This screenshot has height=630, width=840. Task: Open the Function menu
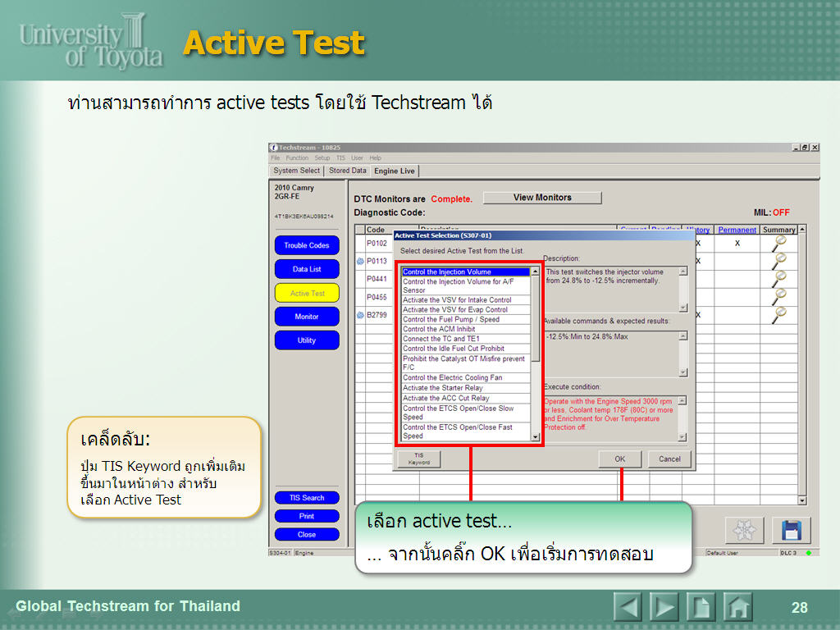tap(297, 158)
